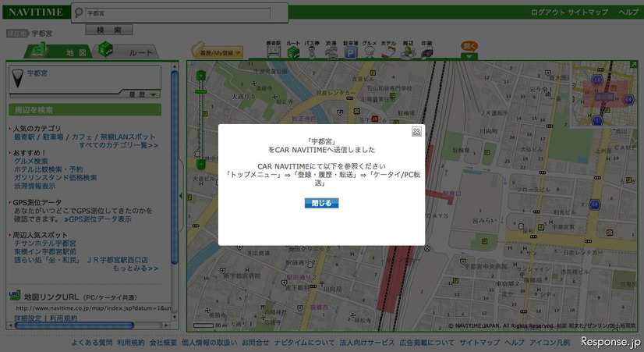Viewport: 644px width, 352px height.
Task: Click the 閉じる button in dialog
Action: pos(321,203)
